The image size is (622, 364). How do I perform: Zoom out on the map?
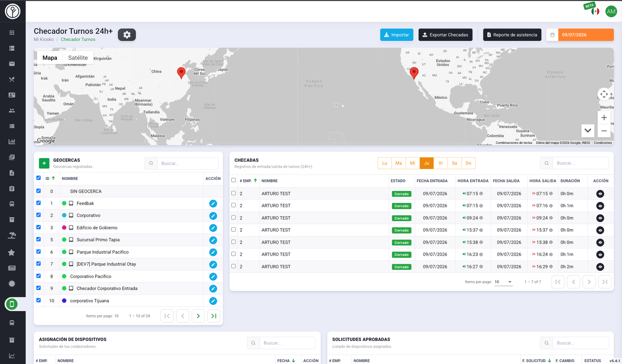pos(604,131)
